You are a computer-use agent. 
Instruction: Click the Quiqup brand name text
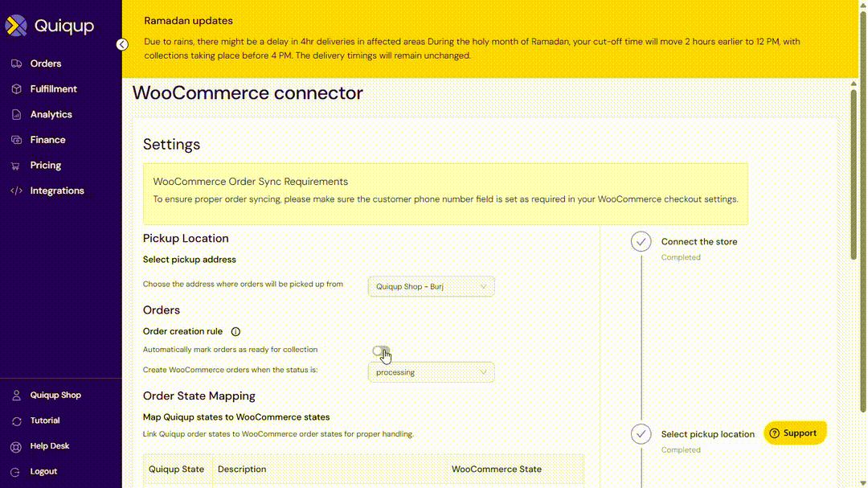pyautogui.click(x=64, y=26)
